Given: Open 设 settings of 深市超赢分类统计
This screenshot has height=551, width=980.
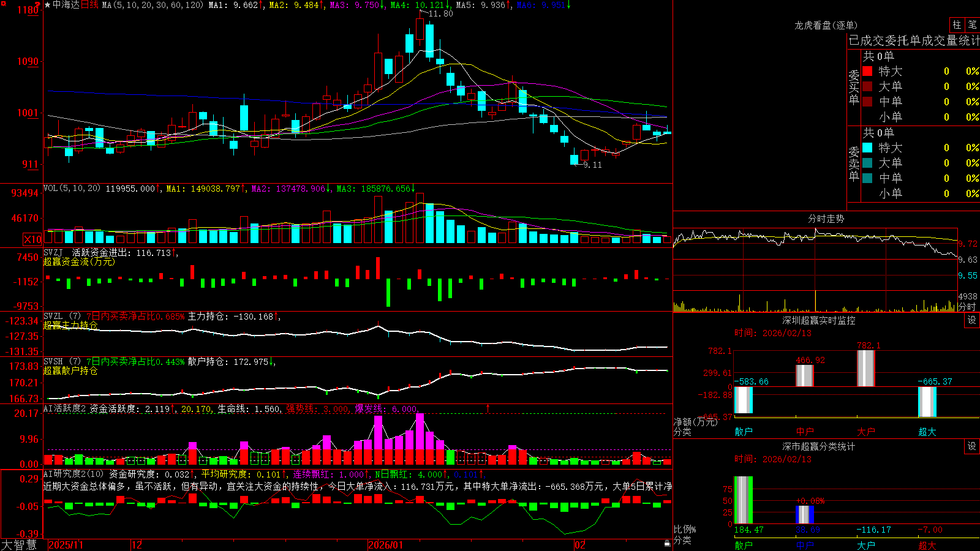Looking at the screenshot, I should point(972,446).
